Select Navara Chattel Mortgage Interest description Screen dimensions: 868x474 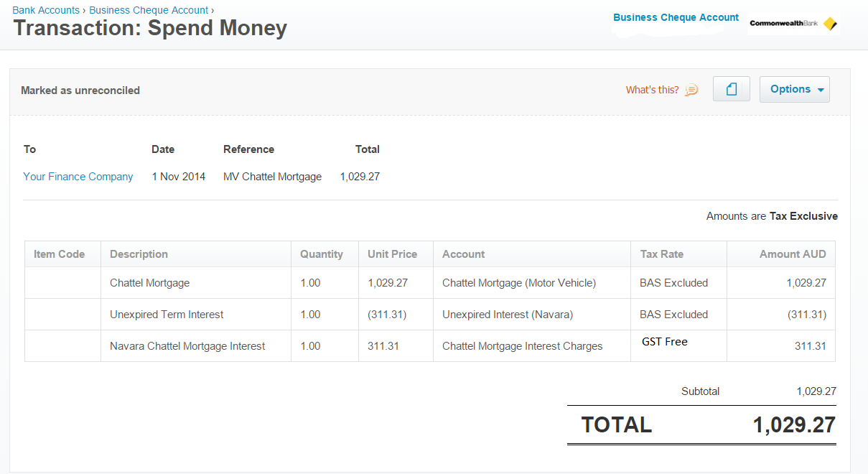click(x=187, y=346)
